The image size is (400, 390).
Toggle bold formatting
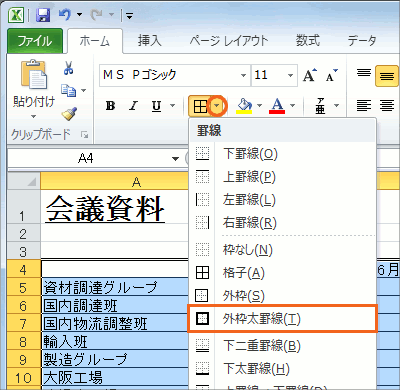110,106
